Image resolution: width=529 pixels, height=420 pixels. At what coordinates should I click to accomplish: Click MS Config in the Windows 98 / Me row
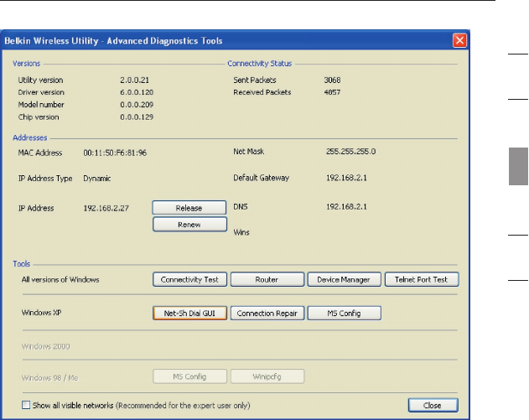189,376
